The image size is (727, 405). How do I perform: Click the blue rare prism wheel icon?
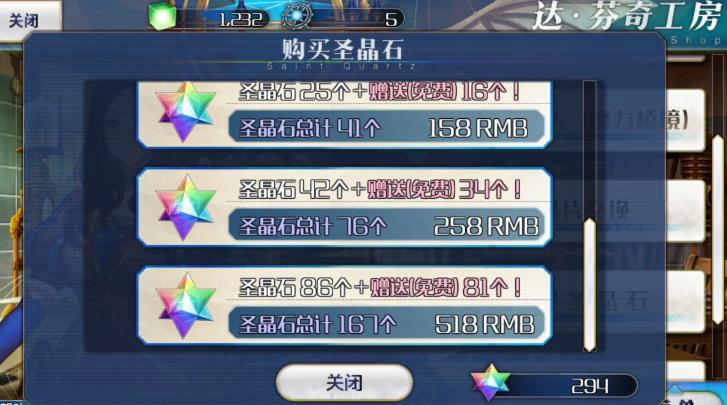296,17
